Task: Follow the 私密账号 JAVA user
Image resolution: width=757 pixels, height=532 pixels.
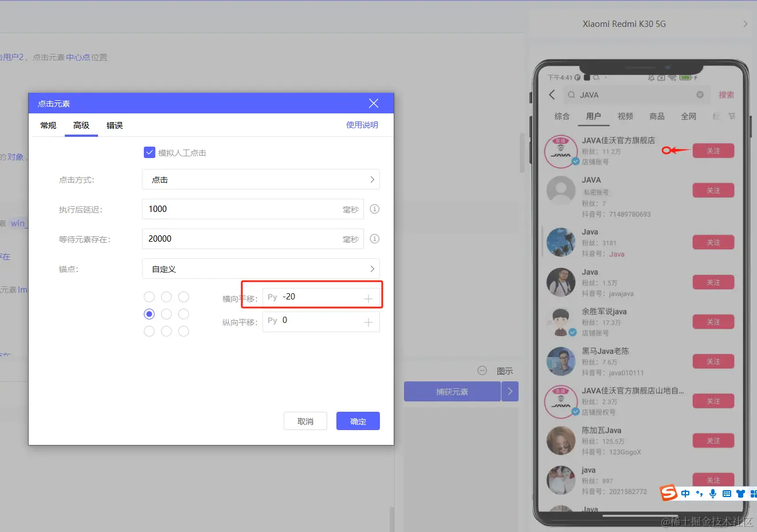Action: (713, 190)
